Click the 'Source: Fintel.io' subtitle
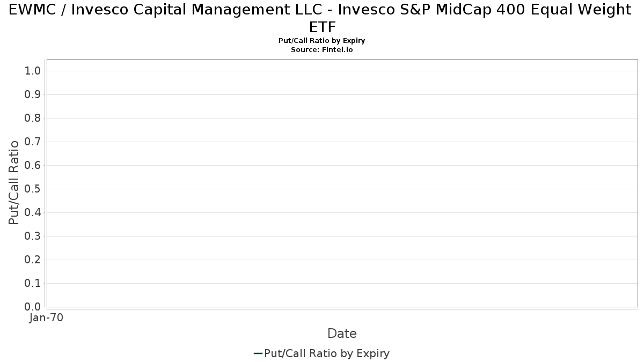 pos(322,49)
